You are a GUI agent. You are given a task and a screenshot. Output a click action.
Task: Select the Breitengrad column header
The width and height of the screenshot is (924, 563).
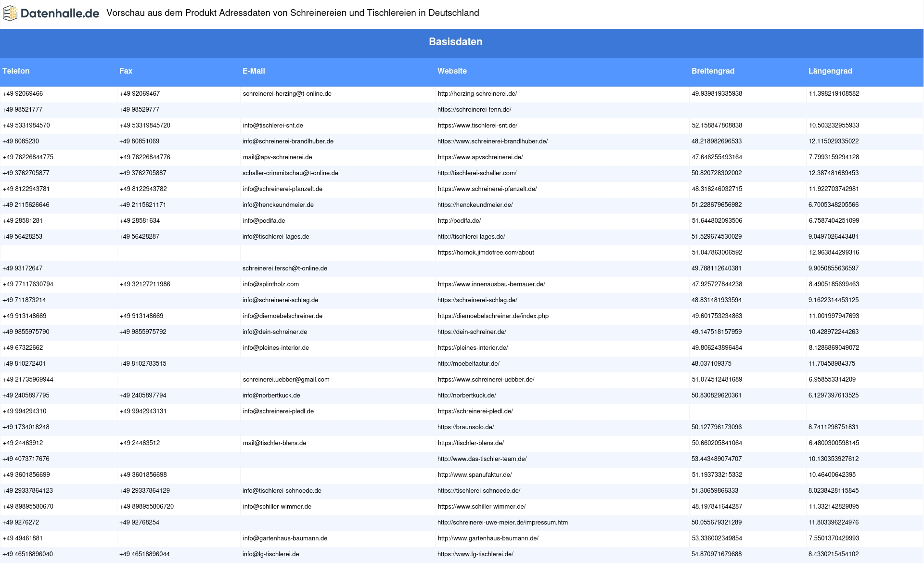713,71
